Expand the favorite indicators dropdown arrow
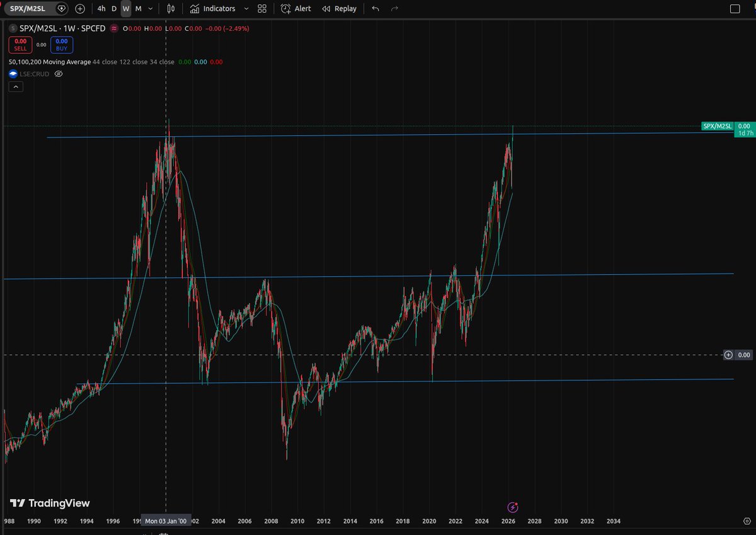Screen dimensions: 756x535 (x=246, y=9)
